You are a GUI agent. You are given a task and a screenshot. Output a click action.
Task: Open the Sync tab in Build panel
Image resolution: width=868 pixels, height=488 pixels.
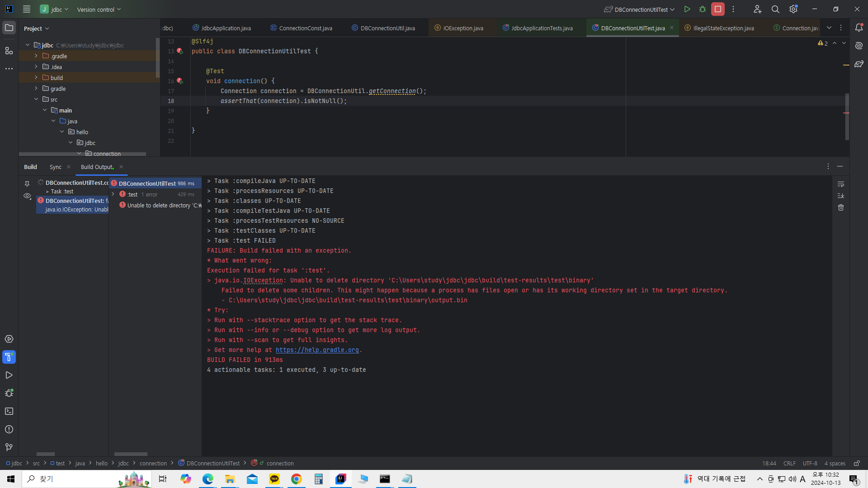pyautogui.click(x=56, y=167)
